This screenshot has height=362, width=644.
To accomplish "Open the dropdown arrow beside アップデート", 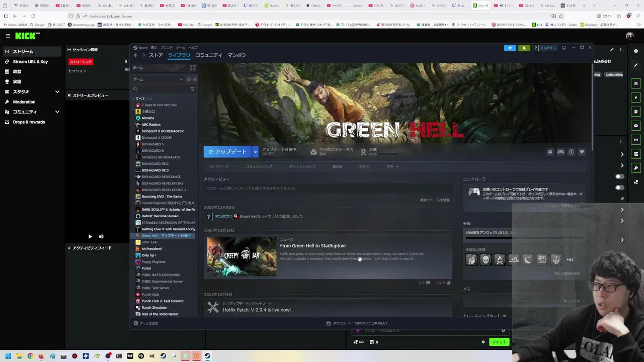I will pos(255,152).
